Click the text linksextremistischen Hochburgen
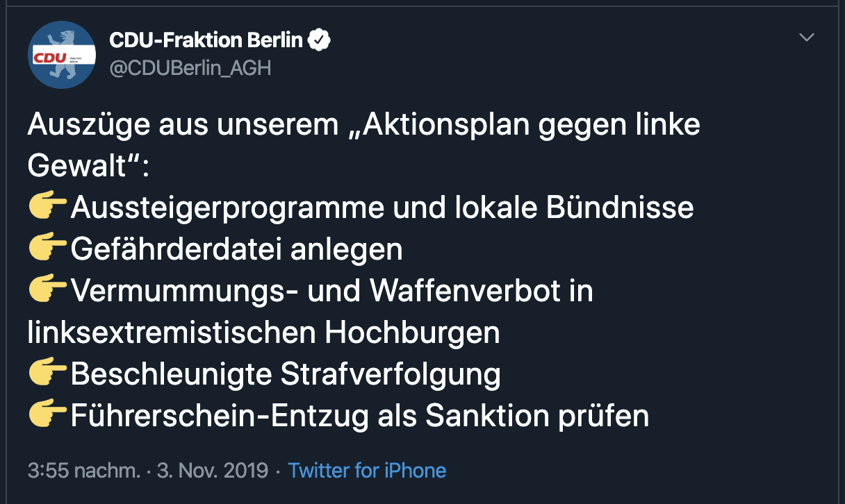Image resolution: width=845 pixels, height=504 pixels. pyautogui.click(x=263, y=333)
